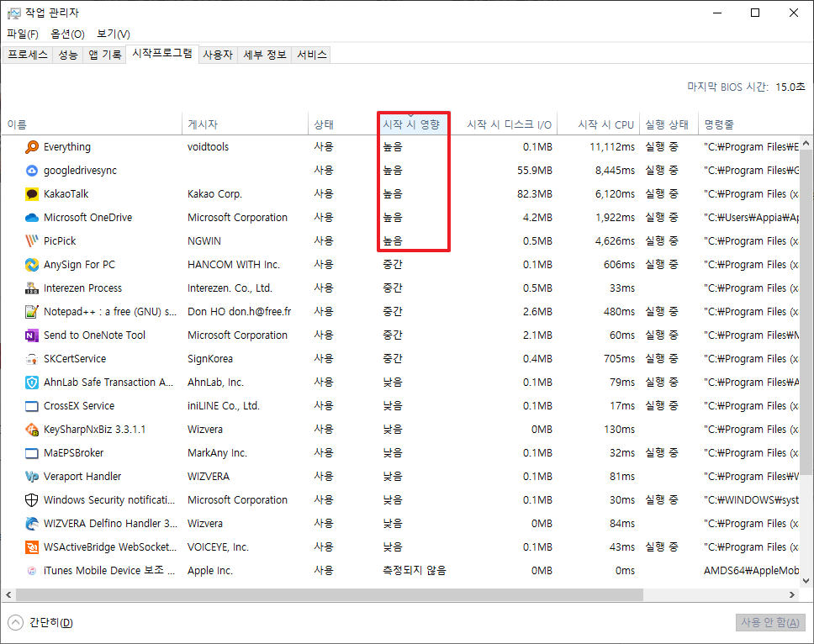
Task: Sort by the 실행 상태 column header
Action: [667, 124]
